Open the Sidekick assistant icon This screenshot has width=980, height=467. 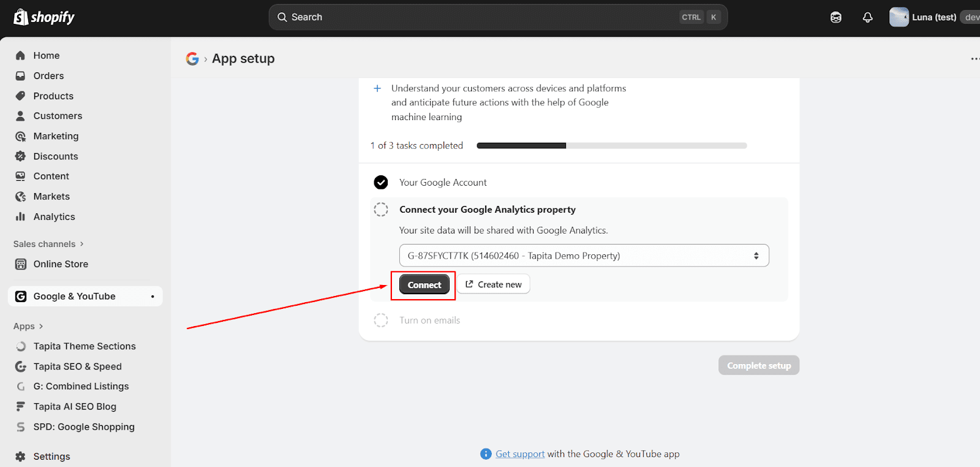tap(835, 17)
